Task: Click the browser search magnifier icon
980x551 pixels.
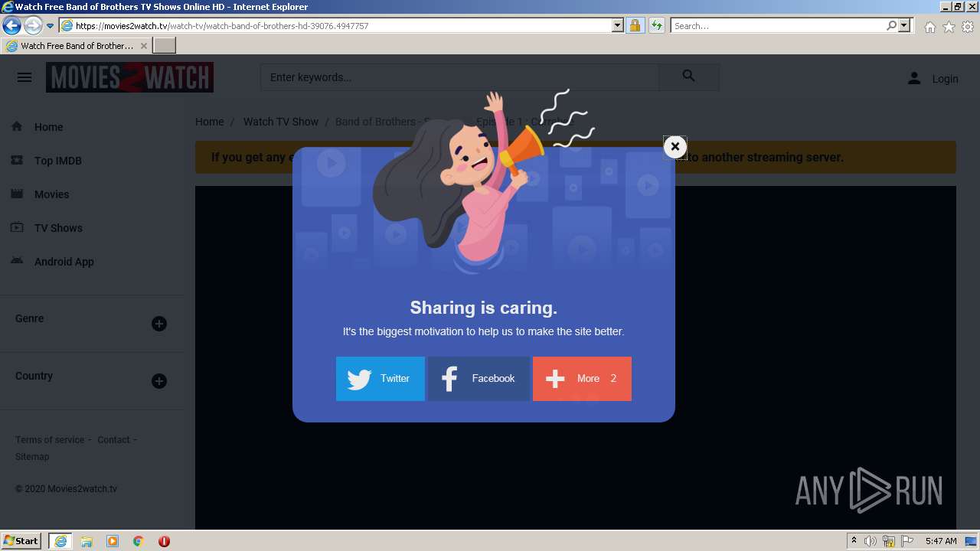Action: 891,25
